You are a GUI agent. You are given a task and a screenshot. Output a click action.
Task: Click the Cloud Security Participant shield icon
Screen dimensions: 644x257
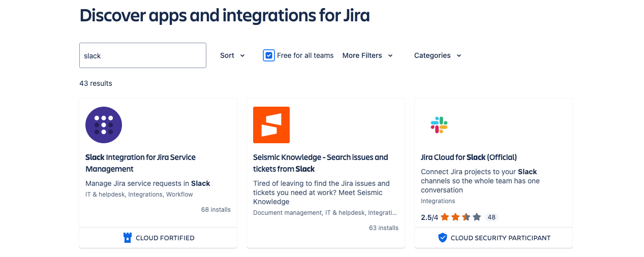(442, 238)
